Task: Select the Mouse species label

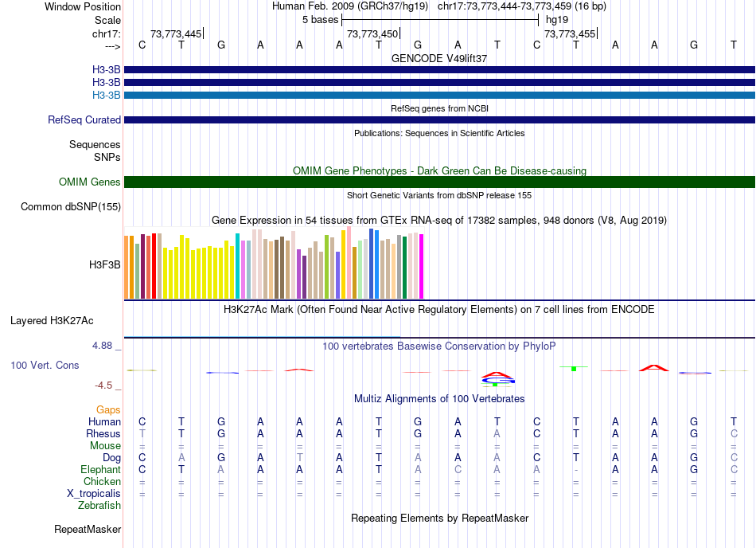Action: (x=105, y=446)
